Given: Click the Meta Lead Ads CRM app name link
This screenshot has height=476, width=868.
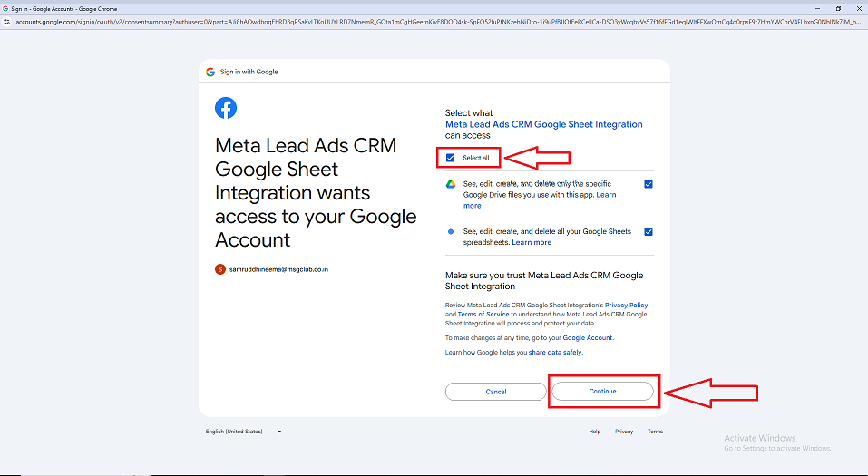Looking at the screenshot, I should [543, 124].
